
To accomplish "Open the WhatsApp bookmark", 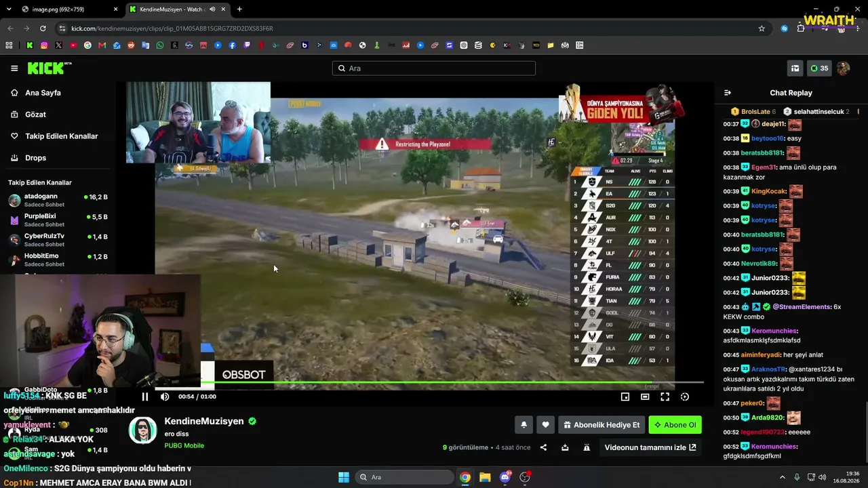I will point(160,45).
